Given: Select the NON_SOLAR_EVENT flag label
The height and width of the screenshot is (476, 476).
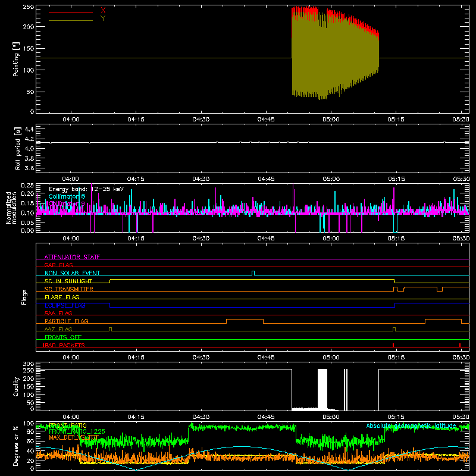Looking at the screenshot, I should (72, 273).
